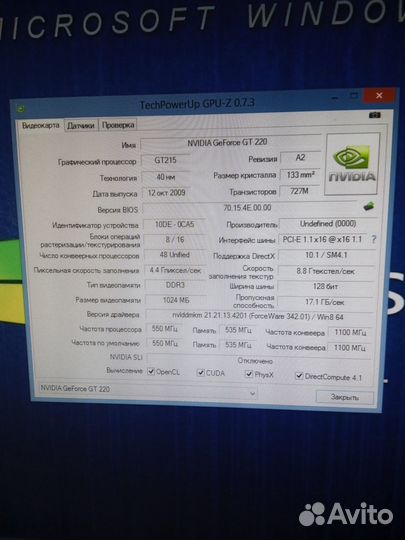The width and height of the screenshot is (405, 540).
Task: Toggle the OpenCL checkbox
Action: click(150, 372)
